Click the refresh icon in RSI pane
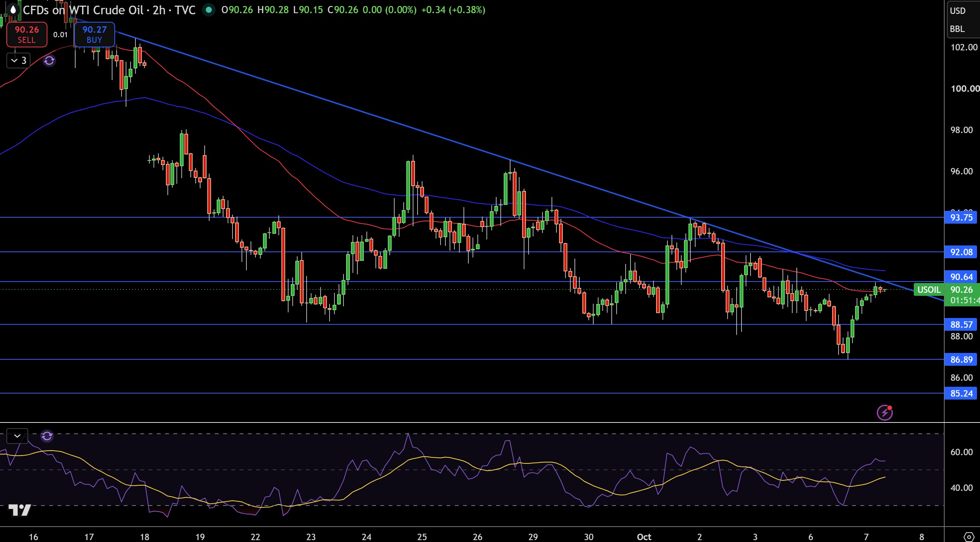This screenshot has width=980, height=542. coord(47,436)
